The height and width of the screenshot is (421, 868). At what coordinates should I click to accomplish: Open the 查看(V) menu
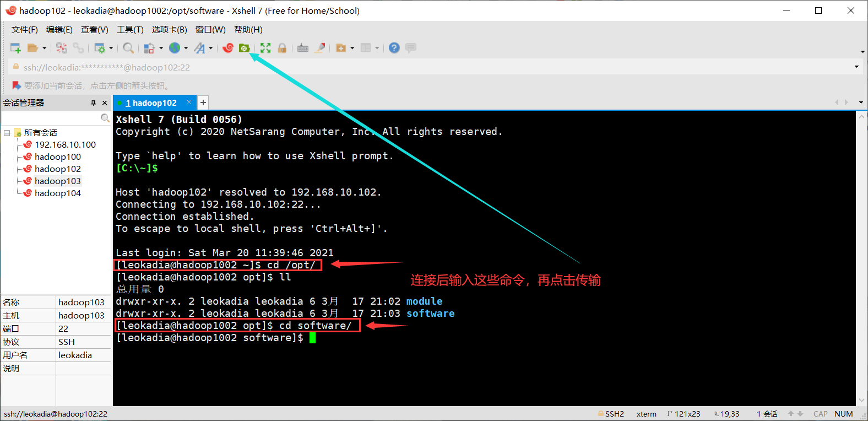[95, 30]
